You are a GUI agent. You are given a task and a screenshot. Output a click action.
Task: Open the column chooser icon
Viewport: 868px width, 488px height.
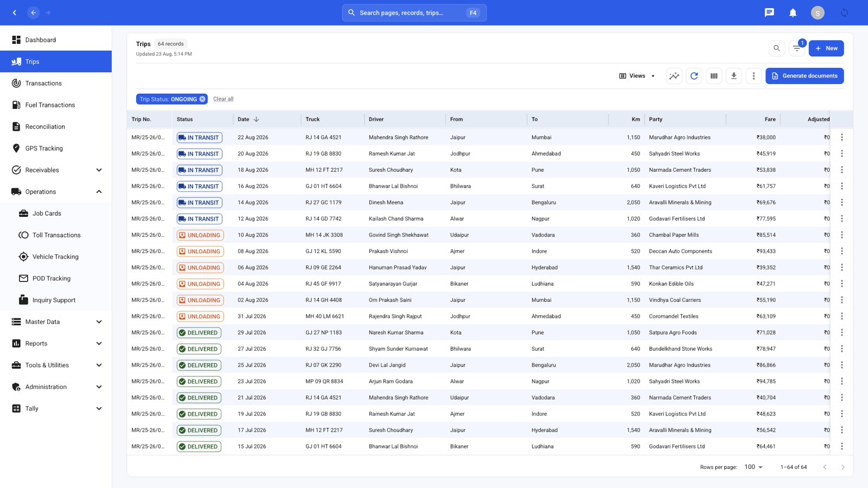pyautogui.click(x=714, y=76)
